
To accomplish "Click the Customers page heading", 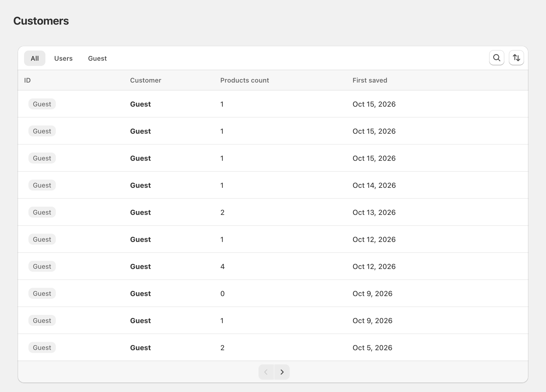I will point(41,21).
